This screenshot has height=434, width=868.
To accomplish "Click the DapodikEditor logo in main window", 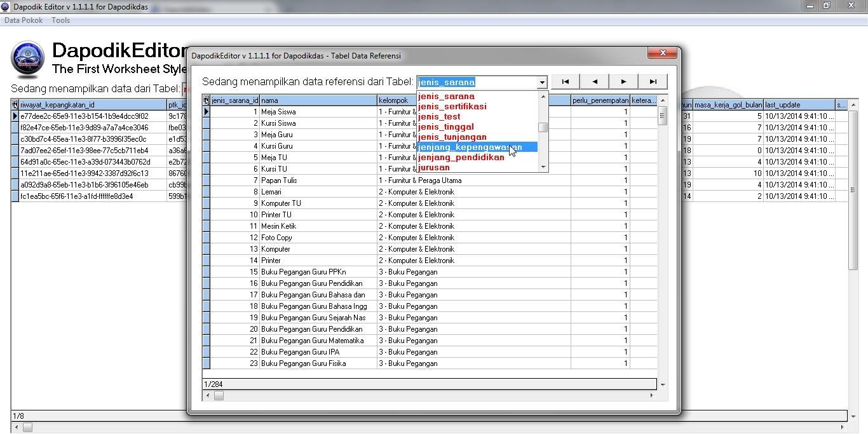I will (x=27, y=59).
